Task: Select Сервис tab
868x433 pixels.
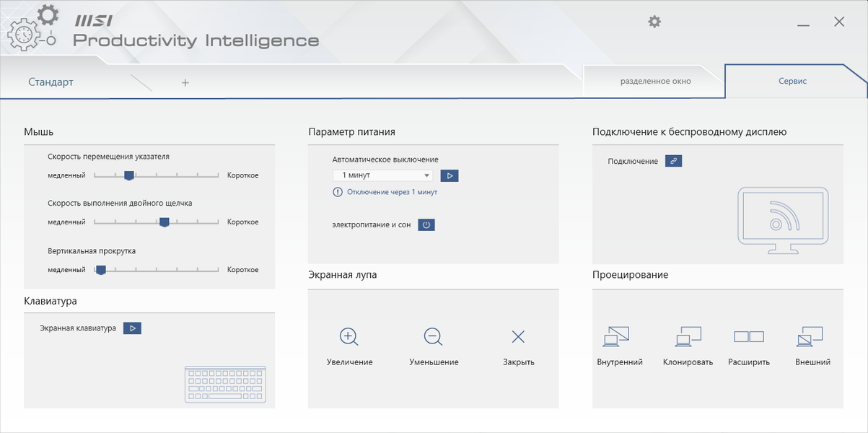Action: coord(792,81)
